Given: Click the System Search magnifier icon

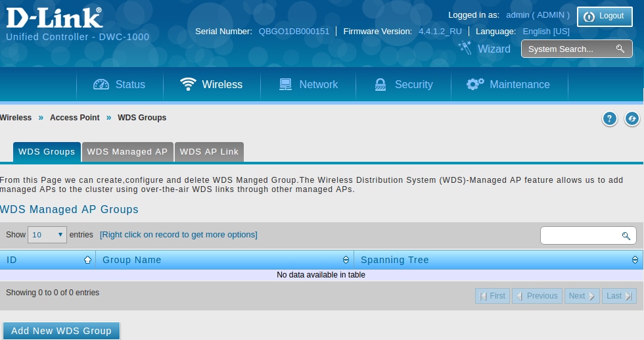Looking at the screenshot, I should pyautogui.click(x=620, y=49).
